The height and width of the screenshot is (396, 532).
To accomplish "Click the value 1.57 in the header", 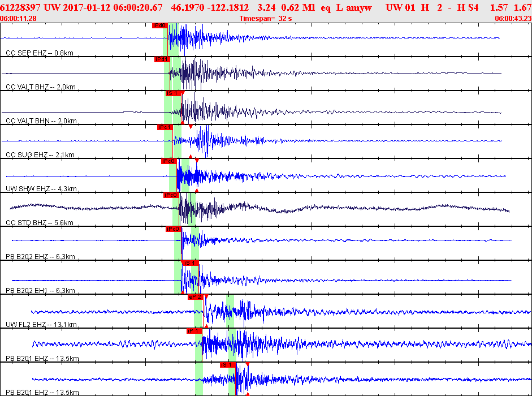I will tap(499, 7).
